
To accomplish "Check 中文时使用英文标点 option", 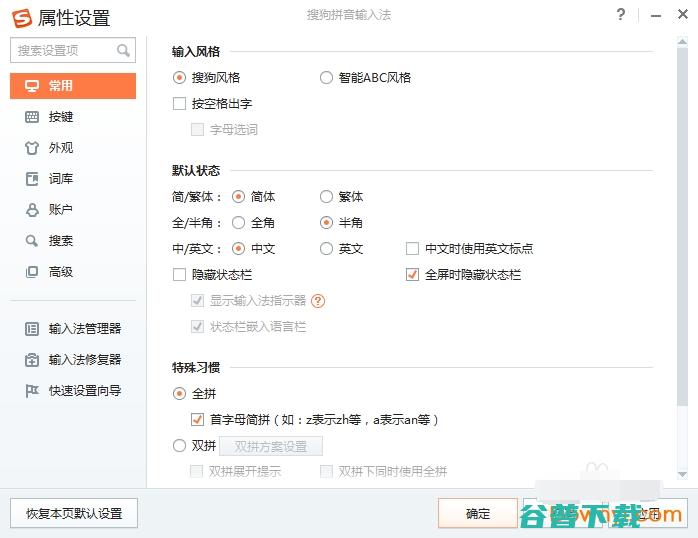I will (413, 248).
